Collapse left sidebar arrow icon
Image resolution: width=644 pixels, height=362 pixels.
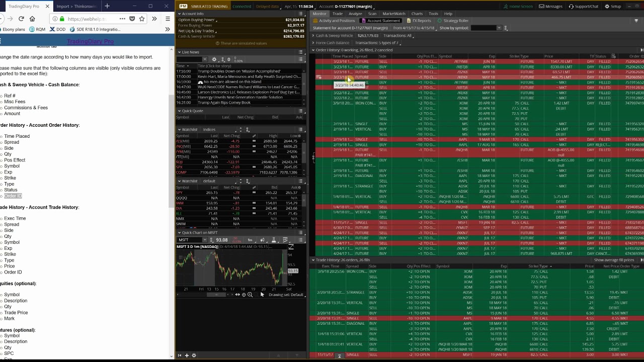180,355
